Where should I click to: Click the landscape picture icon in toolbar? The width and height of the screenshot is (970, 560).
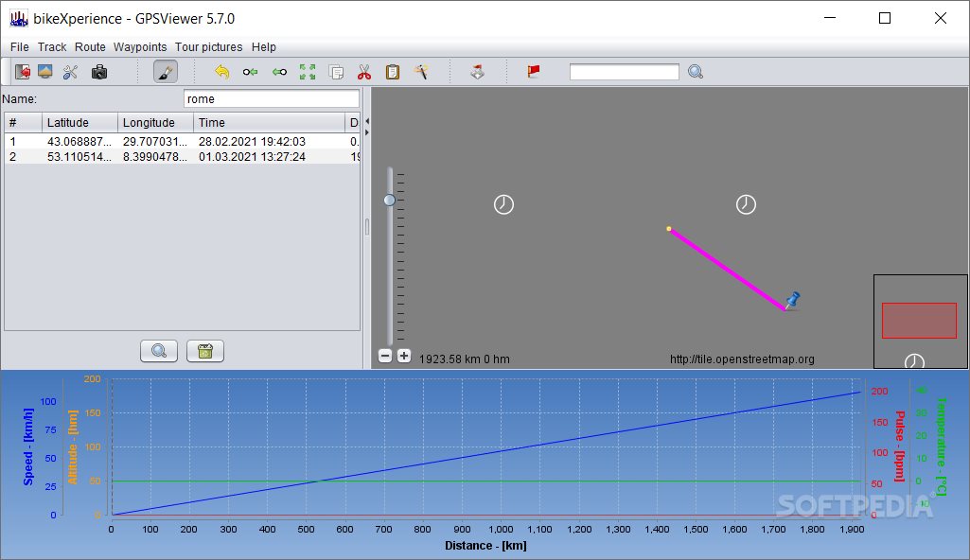45,72
